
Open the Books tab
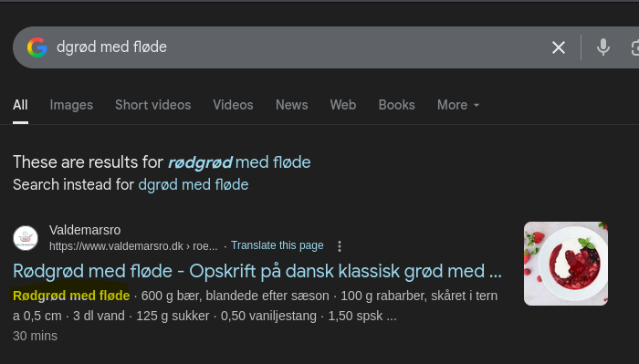[396, 105]
